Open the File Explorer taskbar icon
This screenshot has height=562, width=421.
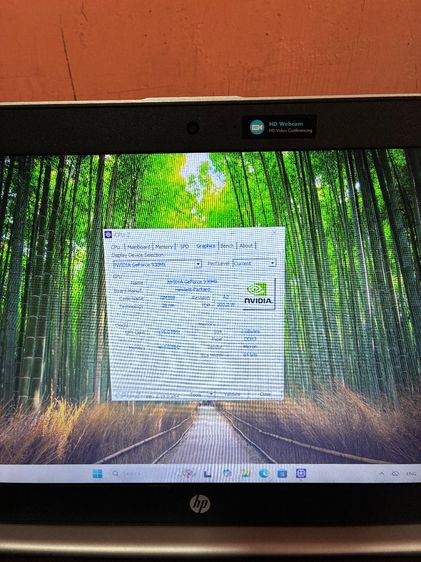click(x=245, y=473)
